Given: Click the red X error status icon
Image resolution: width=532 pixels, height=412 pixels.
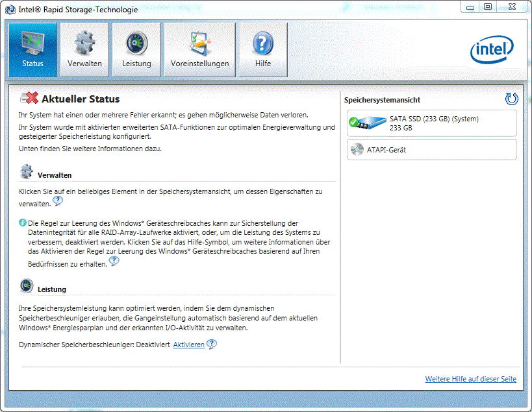Looking at the screenshot, I should click(x=29, y=98).
